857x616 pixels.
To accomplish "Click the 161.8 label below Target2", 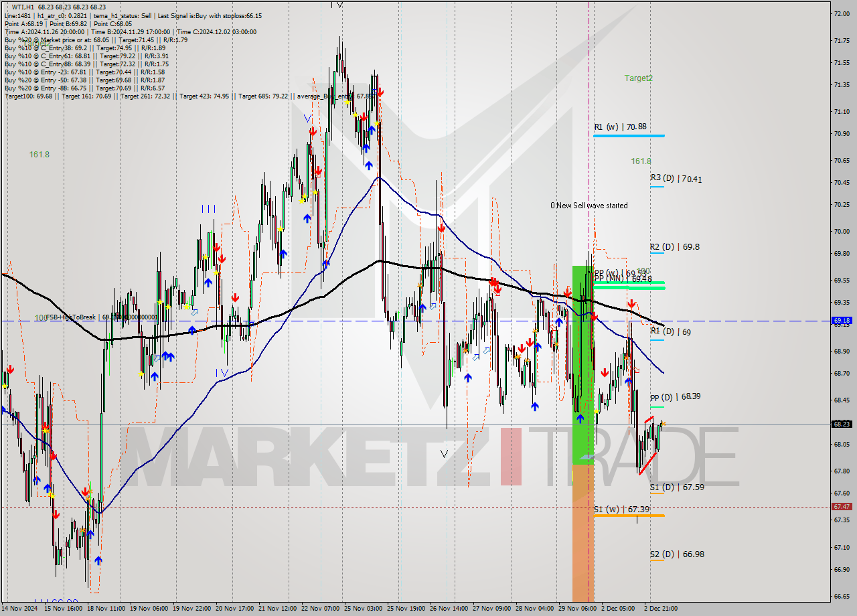I will click(641, 161).
